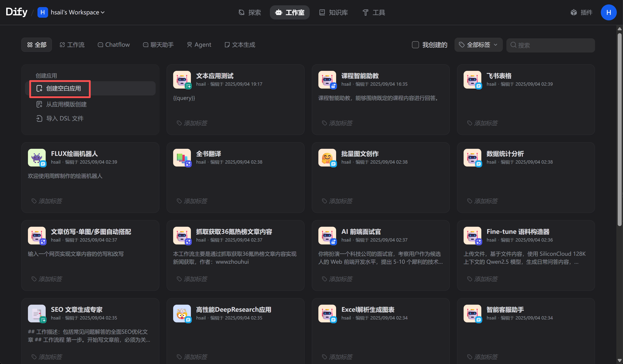Open the hsail's Workspace dropdown
The image size is (623, 364).
pyautogui.click(x=71, y=12)
